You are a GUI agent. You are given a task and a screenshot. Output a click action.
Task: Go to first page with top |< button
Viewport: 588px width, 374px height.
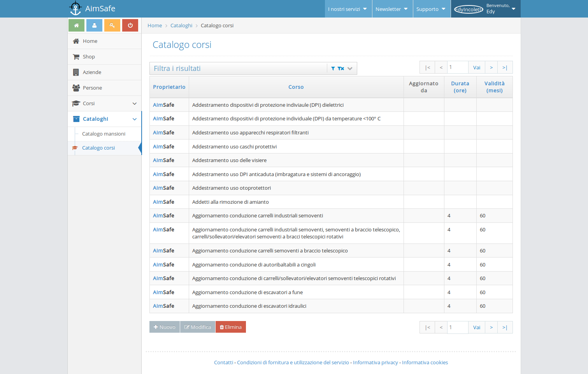427,67
